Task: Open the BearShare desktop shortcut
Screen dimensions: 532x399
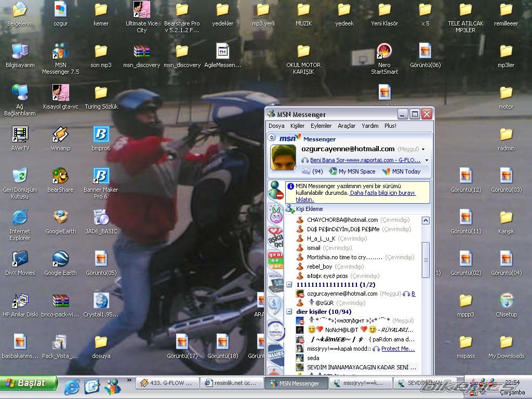Action: click(60, 180)
